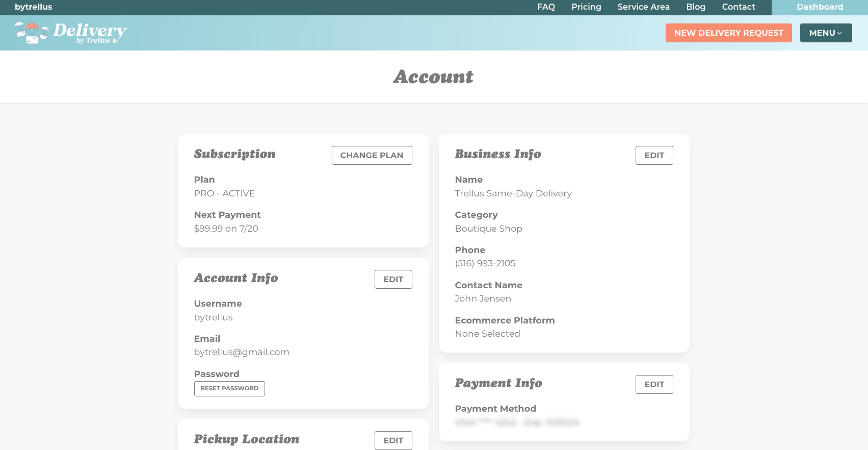Edit the Account Info section
868x450 pixels.
393,279
